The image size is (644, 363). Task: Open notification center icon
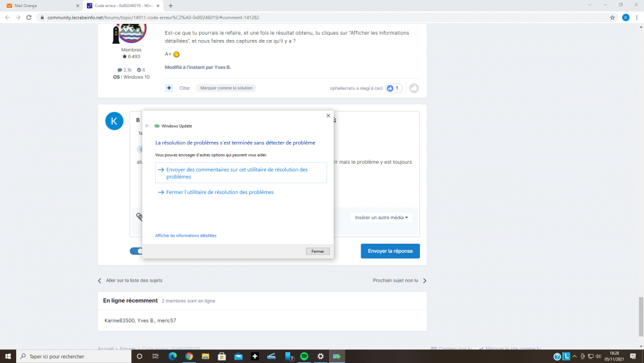[633, 356]
